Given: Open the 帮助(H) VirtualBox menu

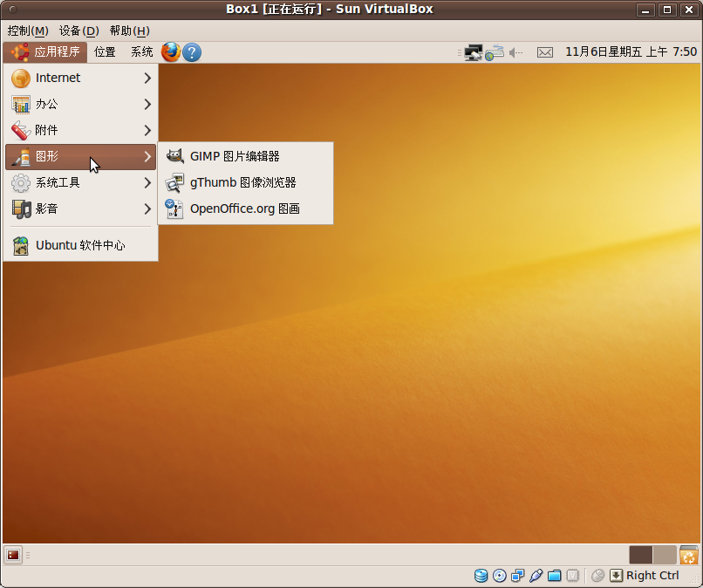Looking at the screenshot, I should point(130,31).
